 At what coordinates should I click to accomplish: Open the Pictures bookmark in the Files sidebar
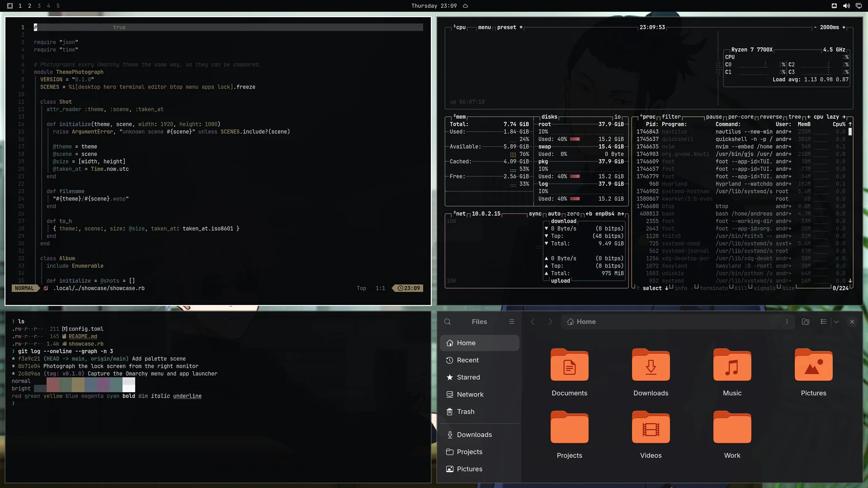(480, 469)
